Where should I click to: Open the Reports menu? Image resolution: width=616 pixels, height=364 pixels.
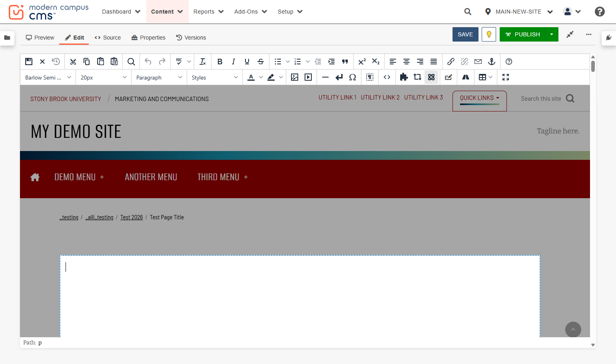tap(209, 12)
